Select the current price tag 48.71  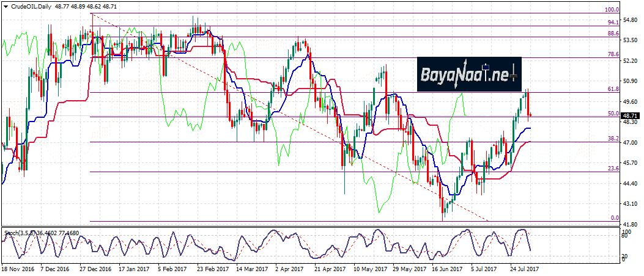tap(631, 115)
